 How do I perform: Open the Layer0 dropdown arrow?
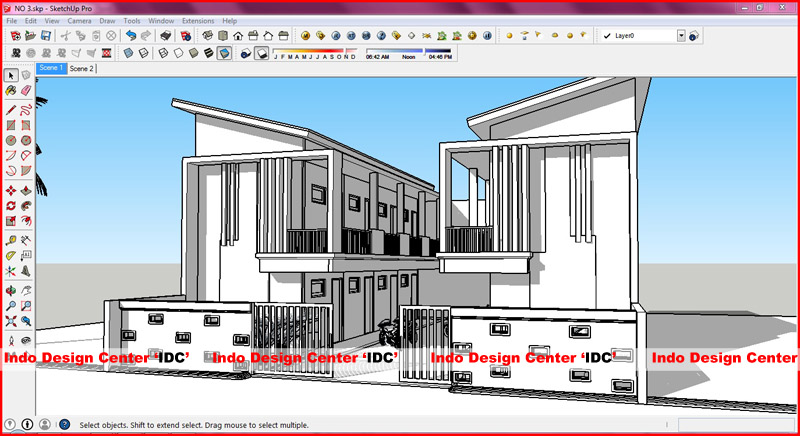tap(681, 36)
